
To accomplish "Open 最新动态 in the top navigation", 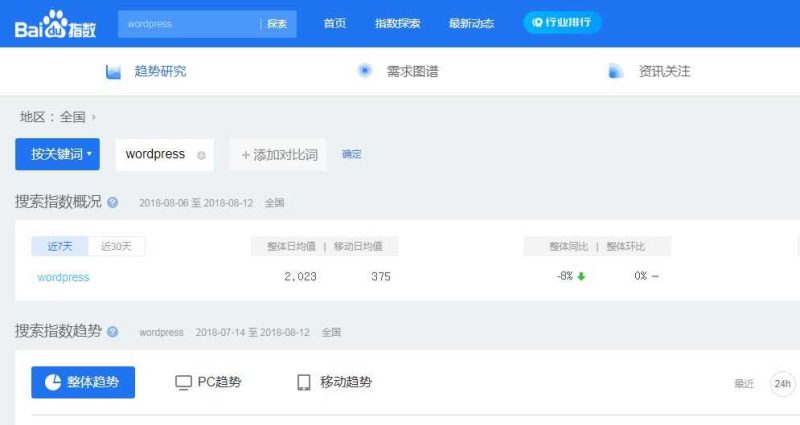I will coord(471,24).
